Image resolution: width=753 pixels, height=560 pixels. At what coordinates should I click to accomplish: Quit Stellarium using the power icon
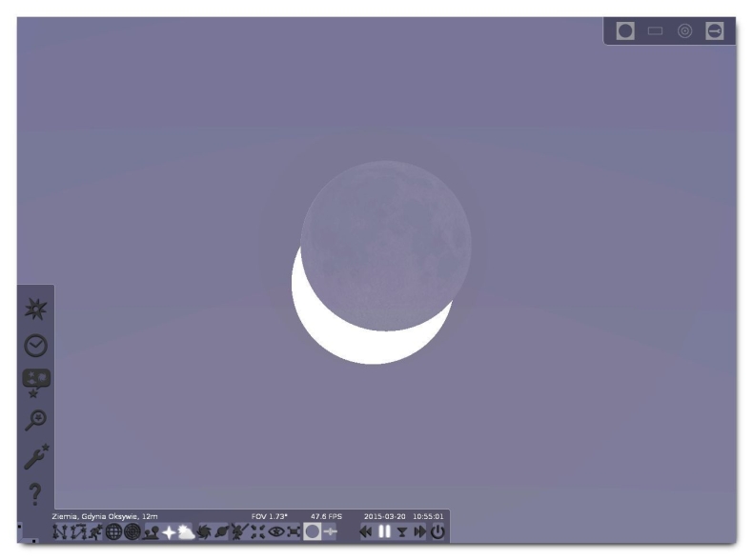(x=437, y=533)
